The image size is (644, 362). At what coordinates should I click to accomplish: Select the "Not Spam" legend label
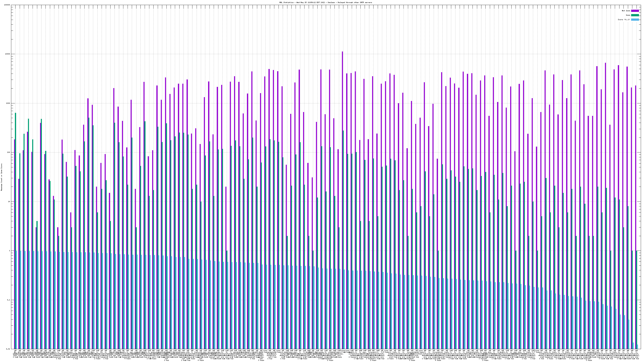point(626,11)
